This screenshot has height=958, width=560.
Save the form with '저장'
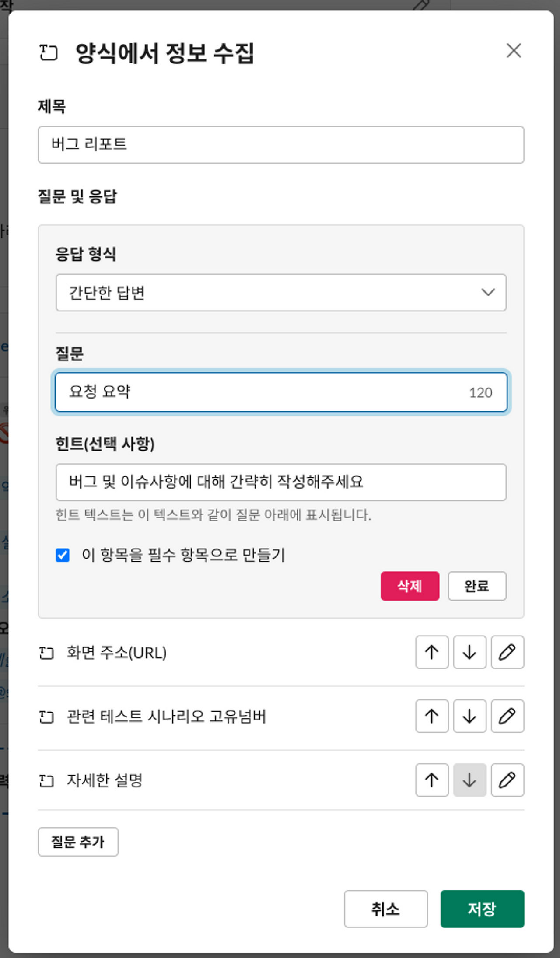(482, 909)
